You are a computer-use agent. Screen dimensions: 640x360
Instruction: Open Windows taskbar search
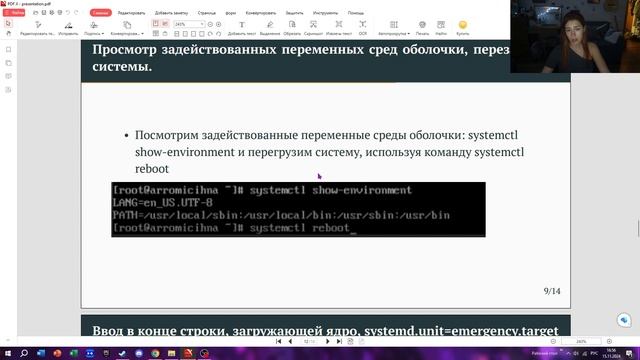point(24,353)
